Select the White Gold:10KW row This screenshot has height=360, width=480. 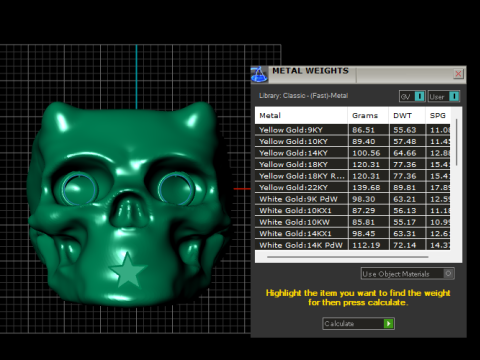point(353,222)
